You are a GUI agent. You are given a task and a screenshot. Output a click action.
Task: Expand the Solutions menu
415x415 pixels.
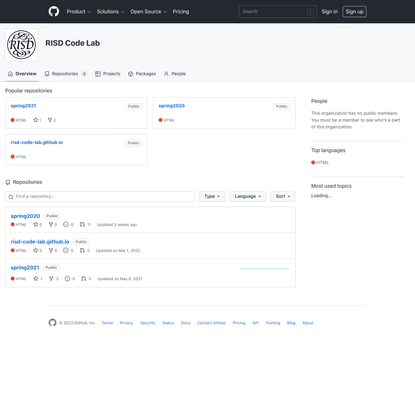(111, 11)
